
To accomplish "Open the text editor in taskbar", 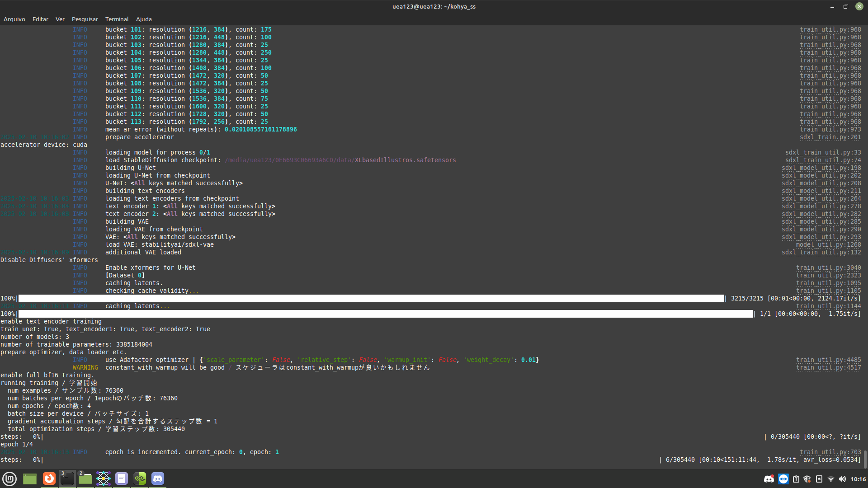I will [122, 479].
